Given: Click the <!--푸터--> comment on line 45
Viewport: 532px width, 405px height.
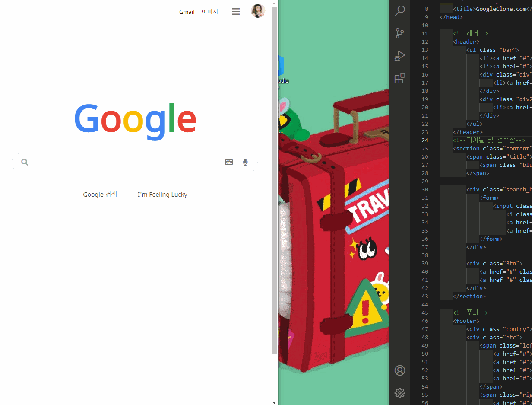Looking at the screenshot, I should click(x=471, y=313).
